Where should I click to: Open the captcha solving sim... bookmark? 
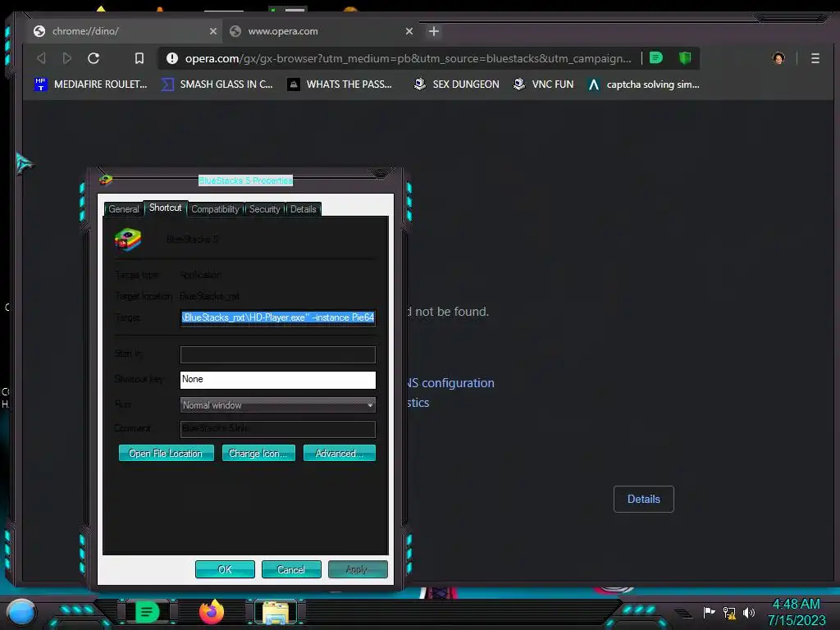click(x=643, y=84)
